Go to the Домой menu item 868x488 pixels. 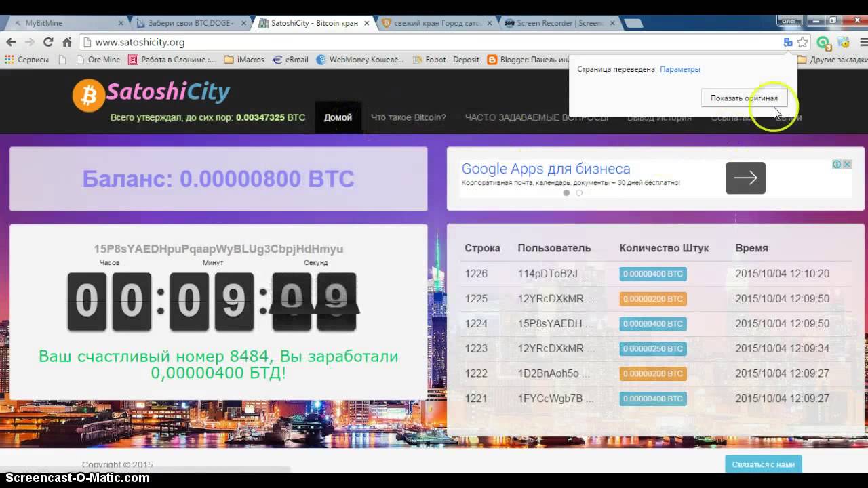tap(338, 117)
